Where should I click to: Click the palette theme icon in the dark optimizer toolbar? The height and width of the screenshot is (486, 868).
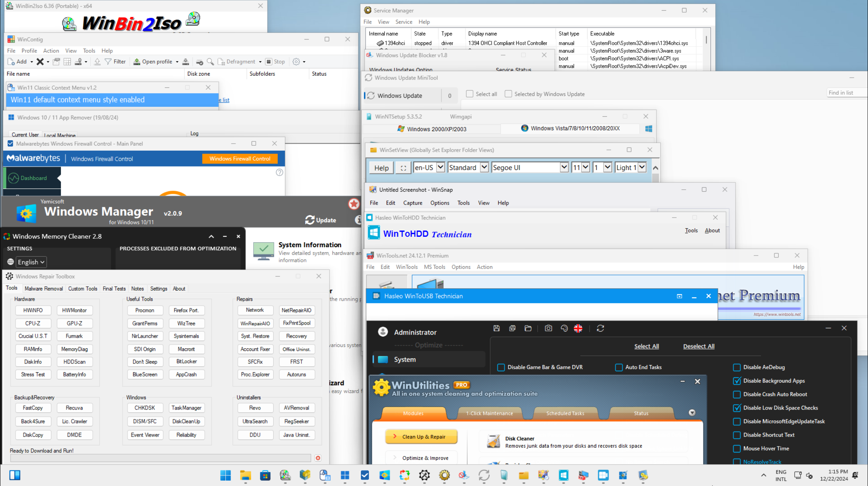click(x=564, y=328)
